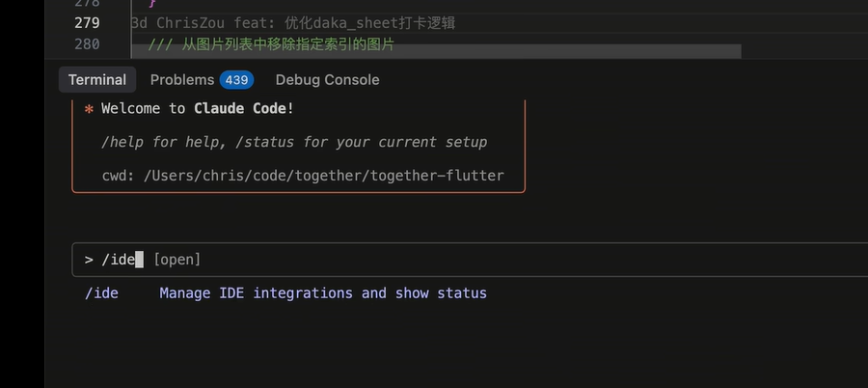868x388 pixels.
Task: Click the cwd together-flutter path
Action: [x=323, y=176]
